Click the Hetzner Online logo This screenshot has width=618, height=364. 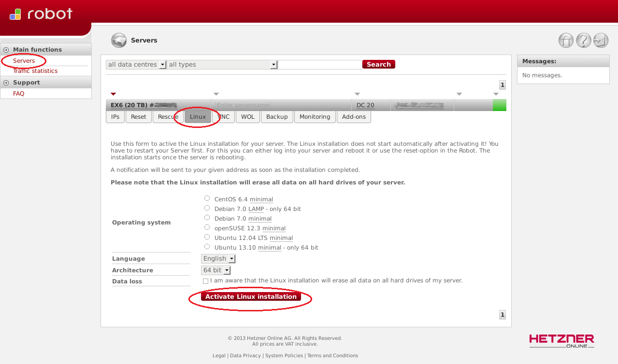click(x=561, y=341)
